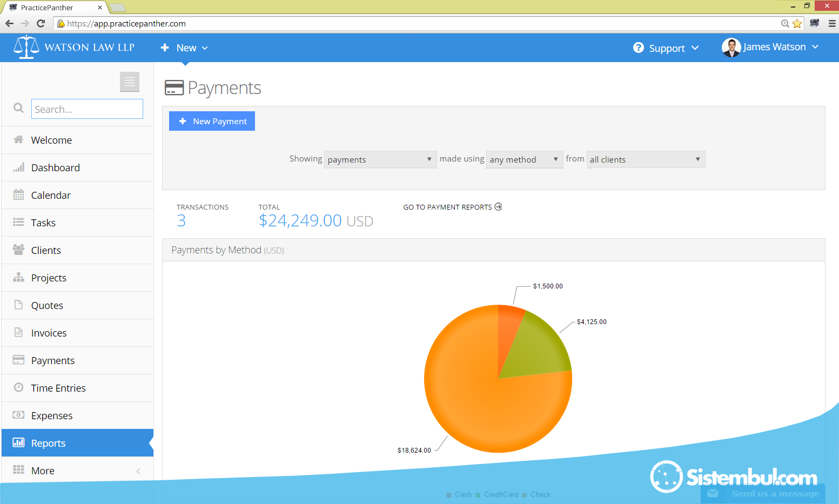
Task: Click the browser reload icon
Action: pos(41,23)
